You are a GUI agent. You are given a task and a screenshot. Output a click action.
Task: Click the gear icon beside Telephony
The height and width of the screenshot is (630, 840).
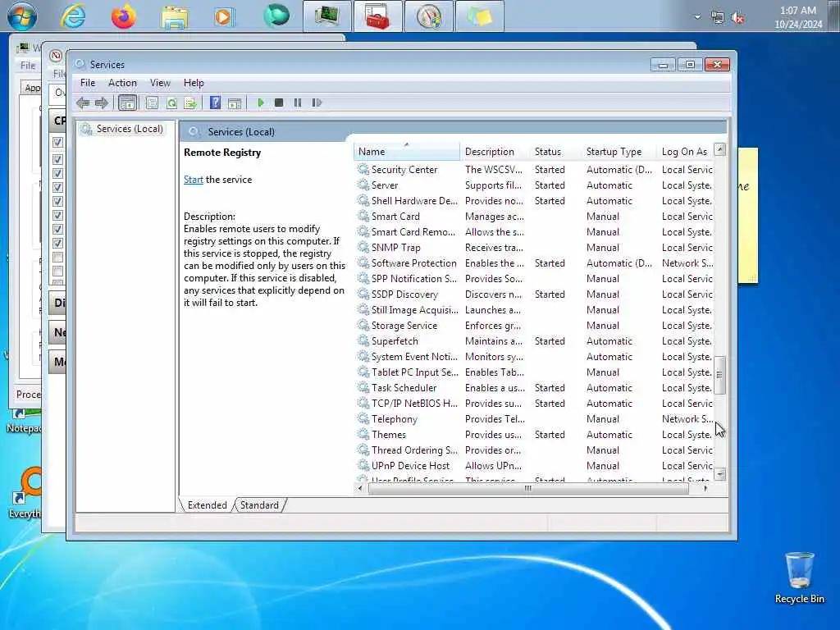tap(363, 419)
